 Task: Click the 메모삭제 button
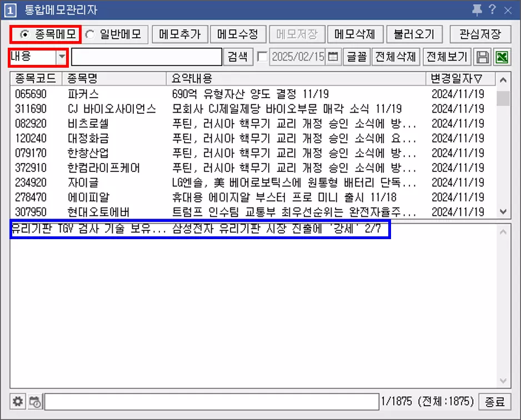click(355, 34)
